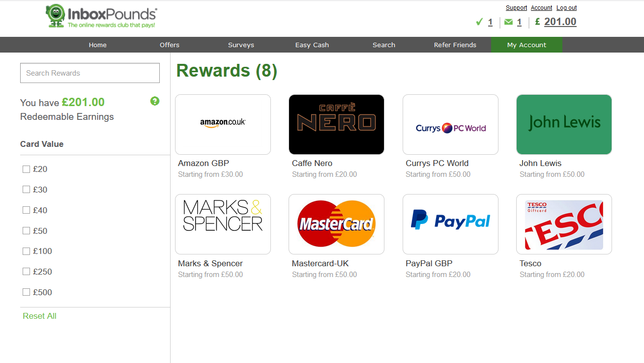
Task: Click the green checkmark notifications icon
Action: point(479,22)
